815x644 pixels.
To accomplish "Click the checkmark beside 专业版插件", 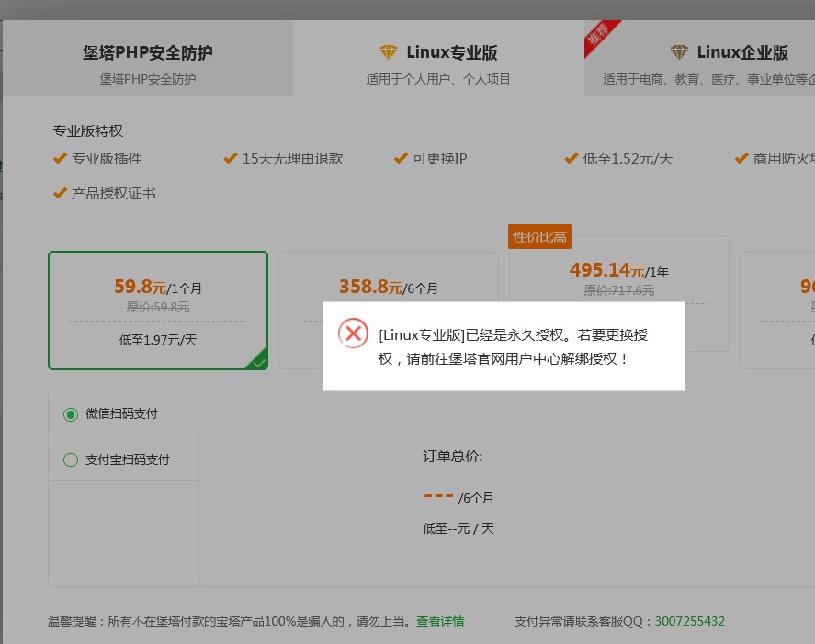I will coord(61,157).
